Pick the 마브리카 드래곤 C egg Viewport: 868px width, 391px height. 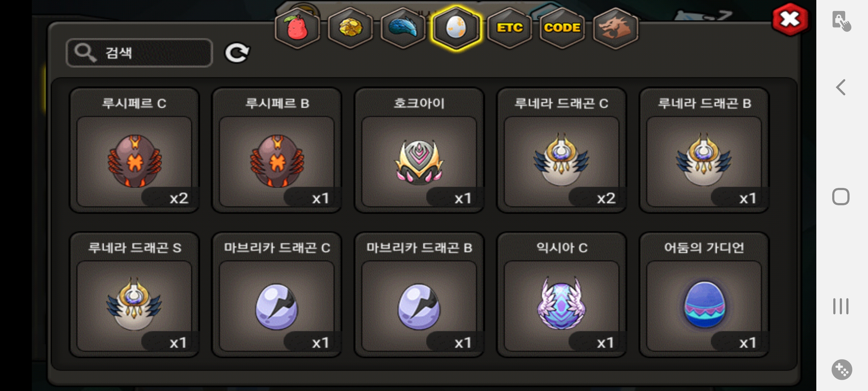tap(277, 295)
